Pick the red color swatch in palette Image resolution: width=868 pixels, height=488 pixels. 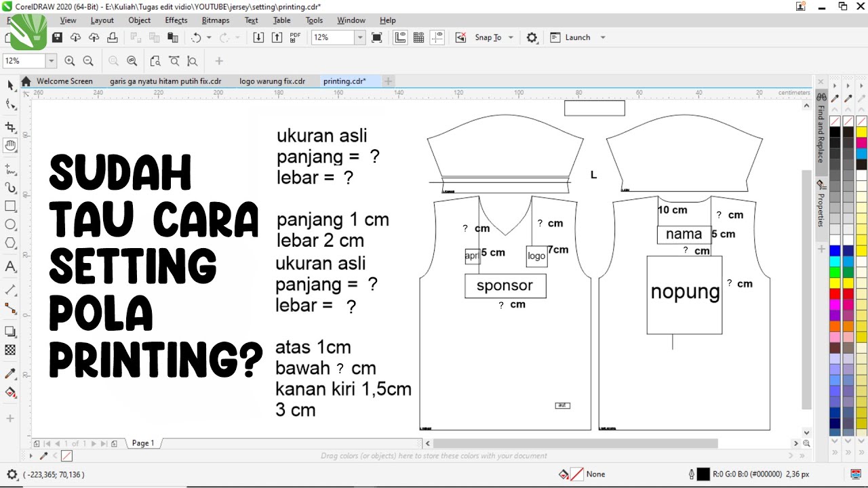click(x=835, y=294)
